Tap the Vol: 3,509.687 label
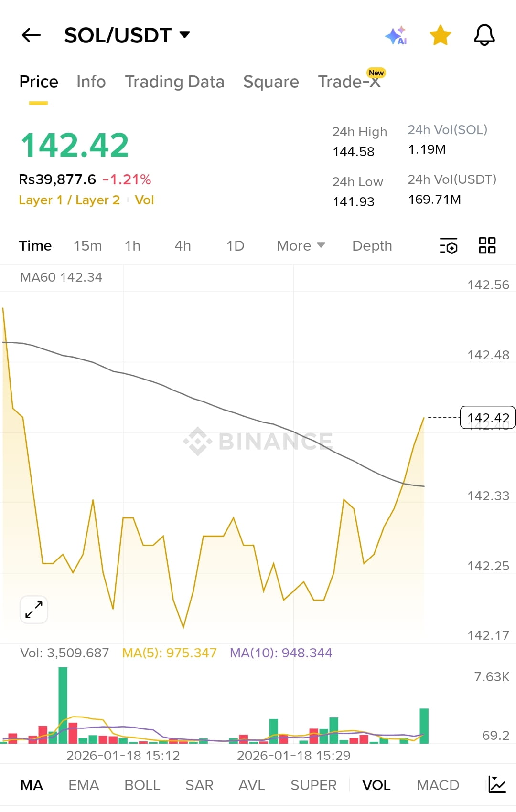Screen dimensions: 516x812 tap(64, 653)
